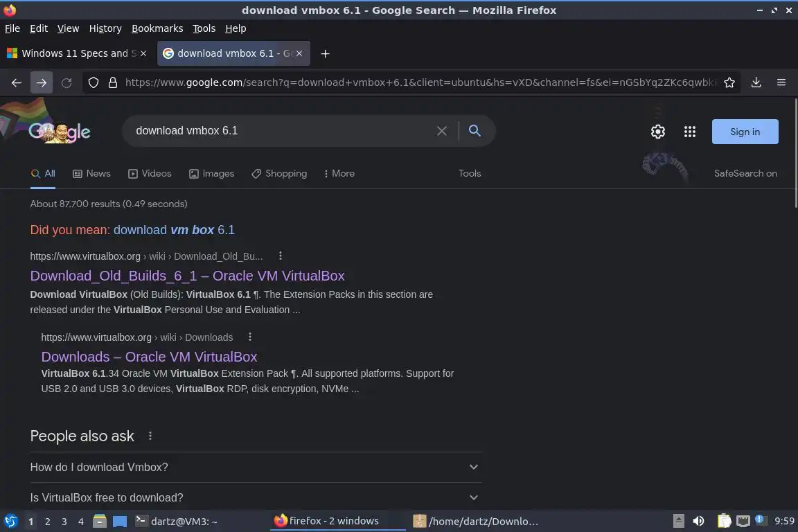Switch to virtual desktop 4
The image size is (798, 532).
pyautogui.click(x=81, y=522)
